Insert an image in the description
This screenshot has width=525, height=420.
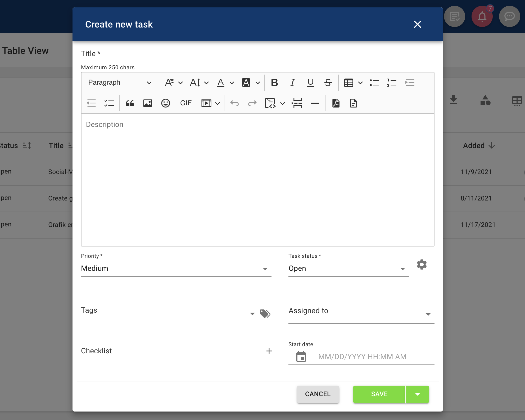[147, 103]
